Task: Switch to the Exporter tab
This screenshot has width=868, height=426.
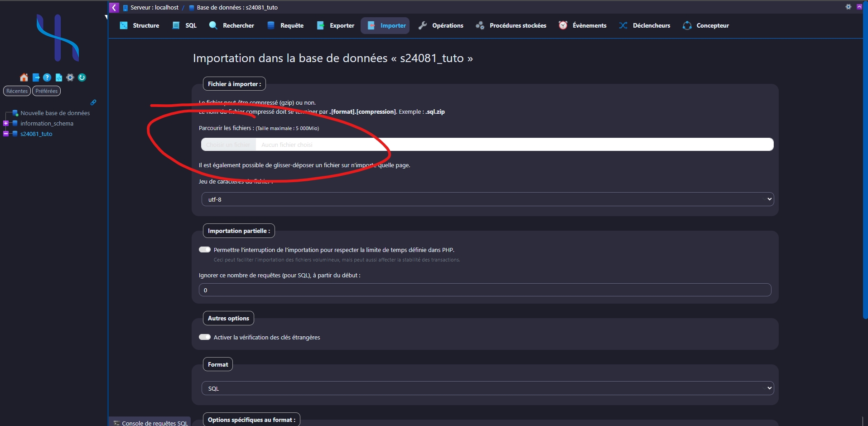Action: coord(336,26)
